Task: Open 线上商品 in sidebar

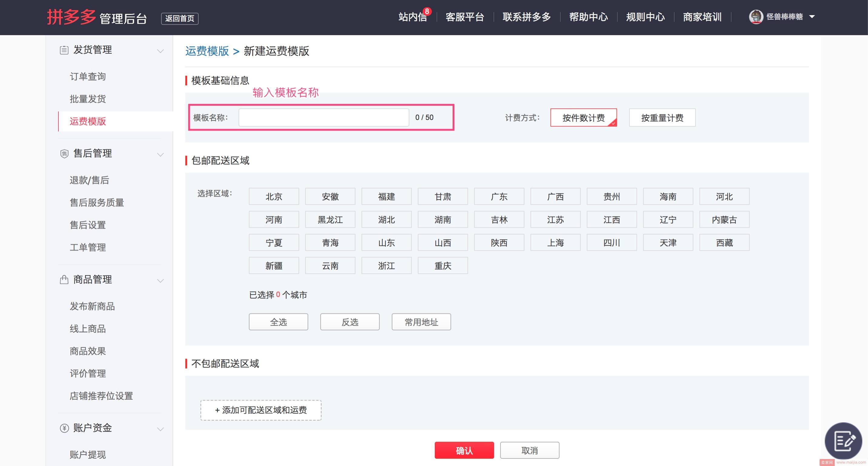Action: click(87, 329)
